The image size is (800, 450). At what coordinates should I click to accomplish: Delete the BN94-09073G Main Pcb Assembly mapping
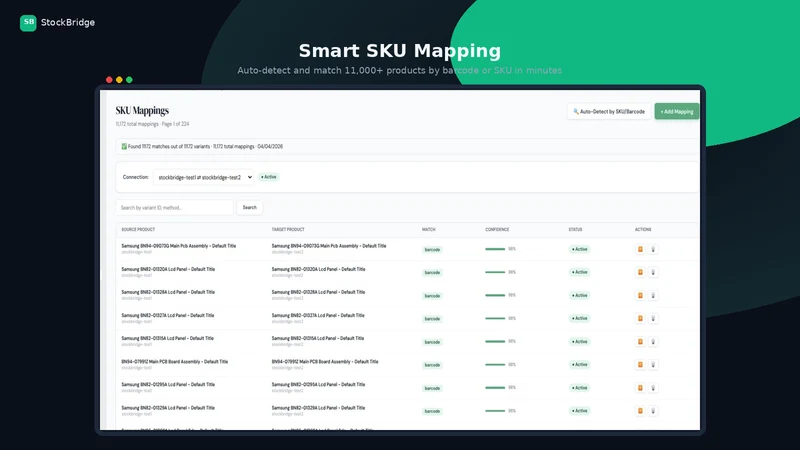coord(653,249)
